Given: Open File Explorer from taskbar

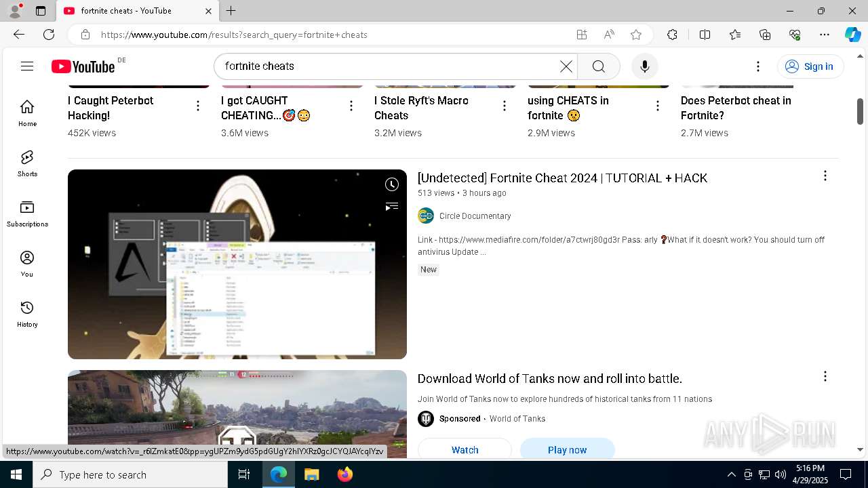Looking at the screenshot, I should [x=311, y=474].
